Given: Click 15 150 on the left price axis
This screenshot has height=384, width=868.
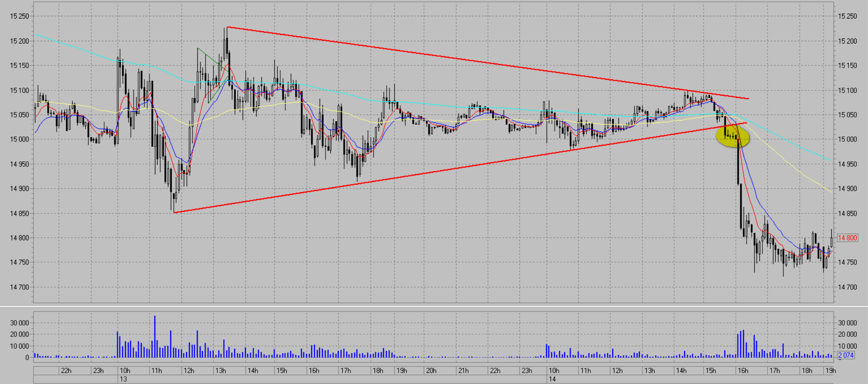Looking at the screenshot, I should point(19,66).
